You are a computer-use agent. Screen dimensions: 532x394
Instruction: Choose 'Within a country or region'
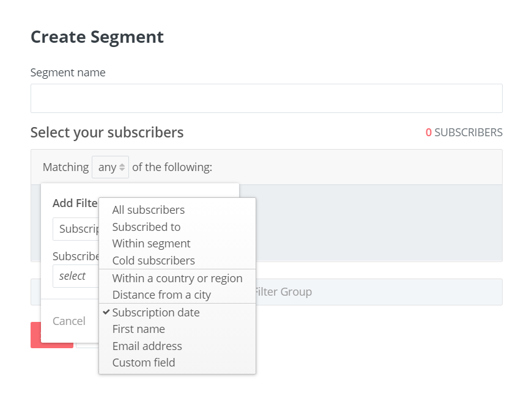click(177, 279)
